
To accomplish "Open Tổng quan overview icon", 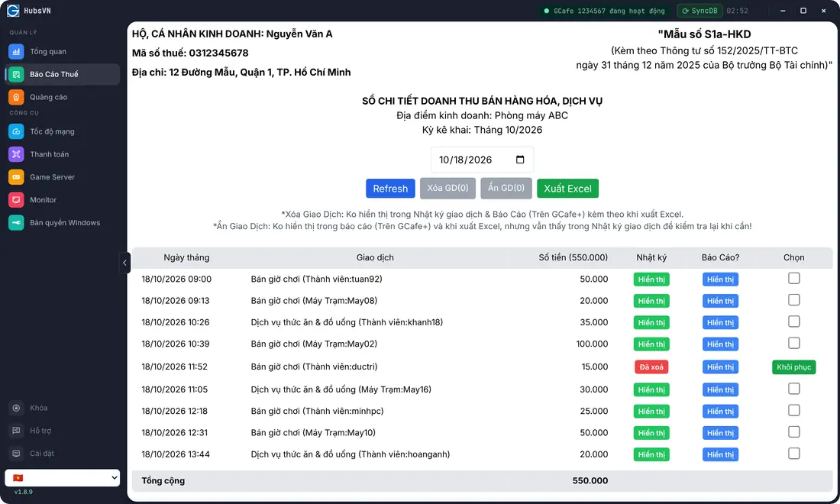I will (16, 51).
